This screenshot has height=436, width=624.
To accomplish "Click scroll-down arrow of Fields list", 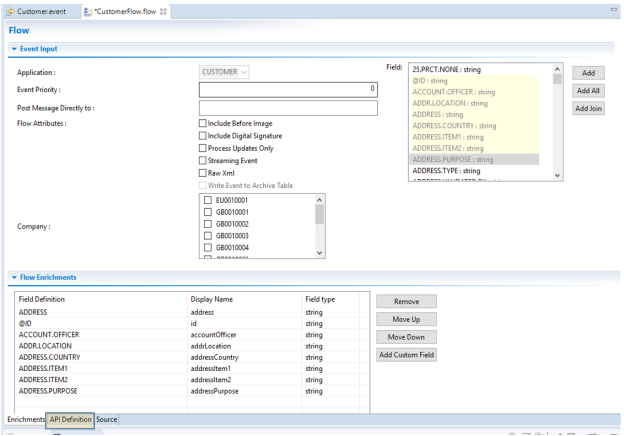I will click(558, 175).
